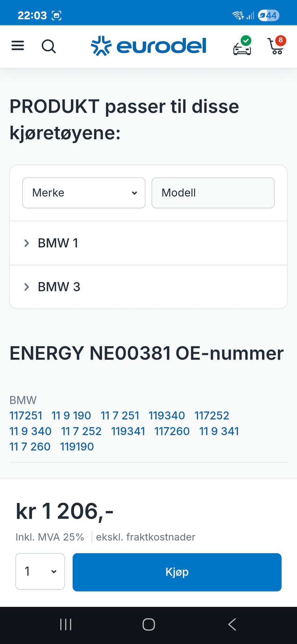Tap the 117252 OE number link

coord(212,416)
